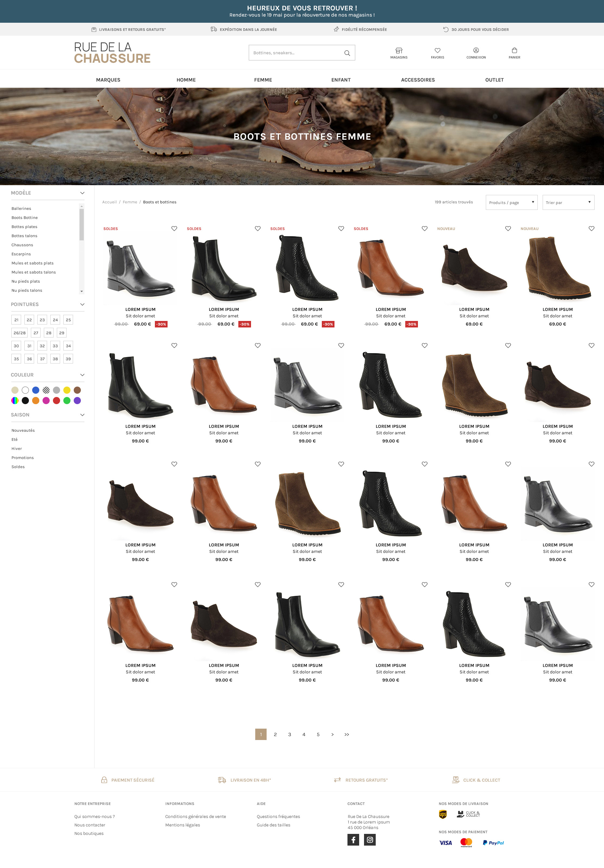This screenshot has width=604, height=868.
Task: Select the blue color swatch filter
Action: click(35, 390)
